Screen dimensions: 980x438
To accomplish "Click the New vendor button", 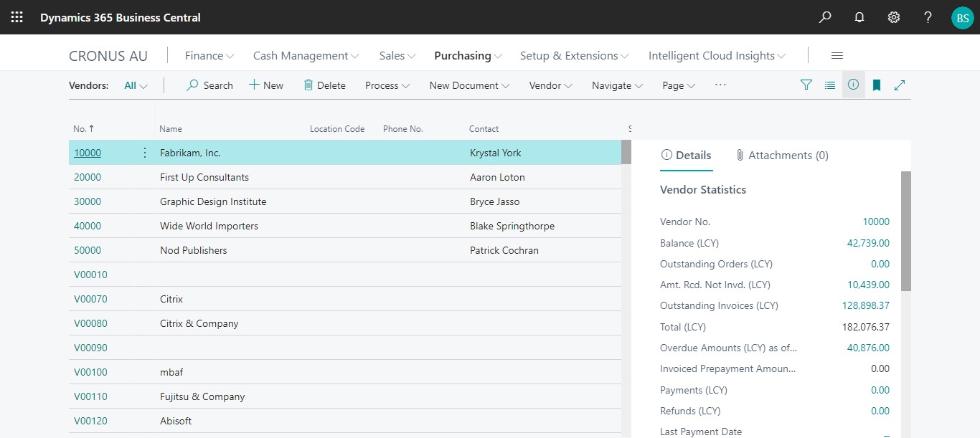I will point(266,85).
